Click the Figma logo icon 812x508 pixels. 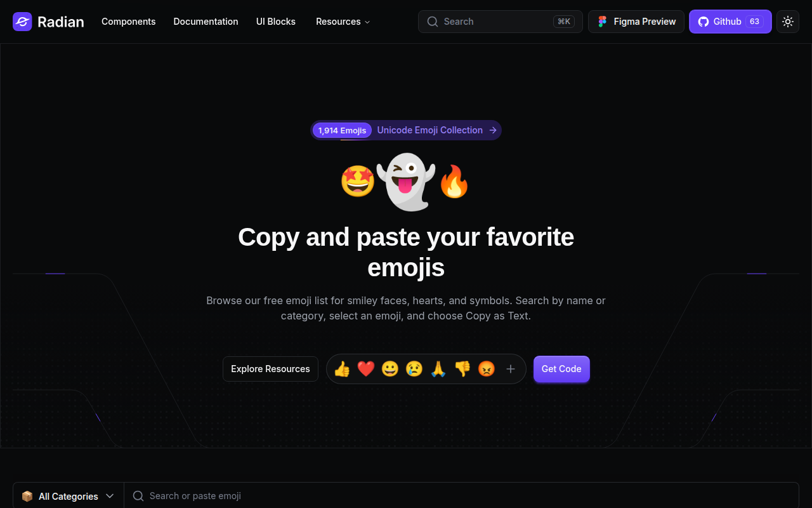coord(602,22)
